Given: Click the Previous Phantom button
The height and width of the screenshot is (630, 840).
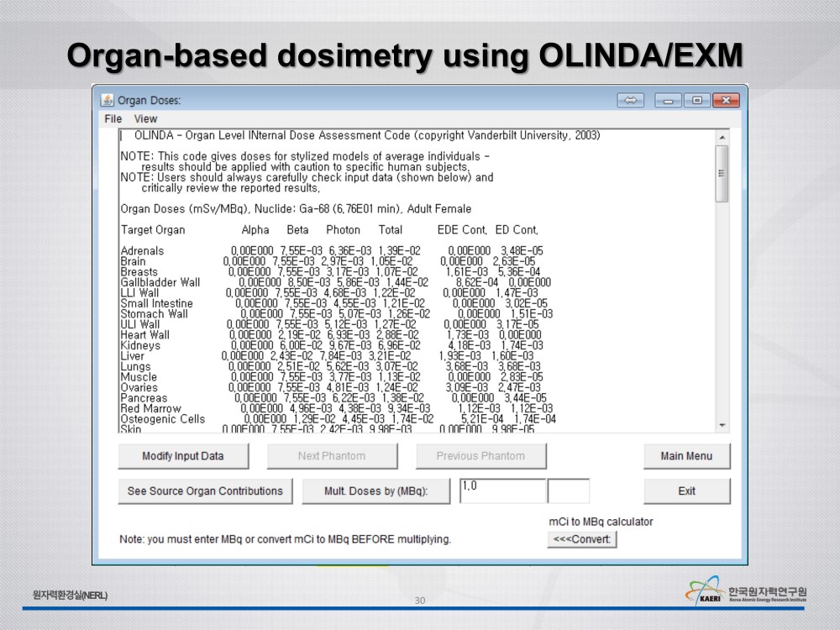Looking at the screenshot, I should 481,456.
